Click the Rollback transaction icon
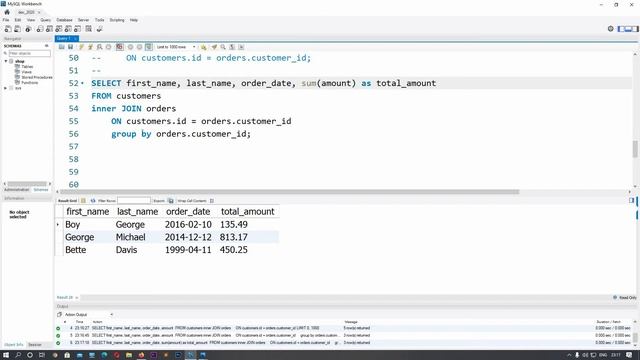 click(140, 47)
